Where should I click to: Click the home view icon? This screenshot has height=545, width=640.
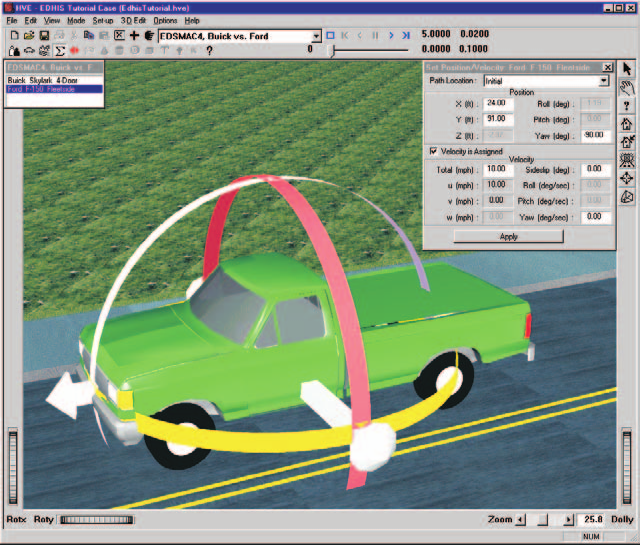pyautogui.click(x=627, y=124)
